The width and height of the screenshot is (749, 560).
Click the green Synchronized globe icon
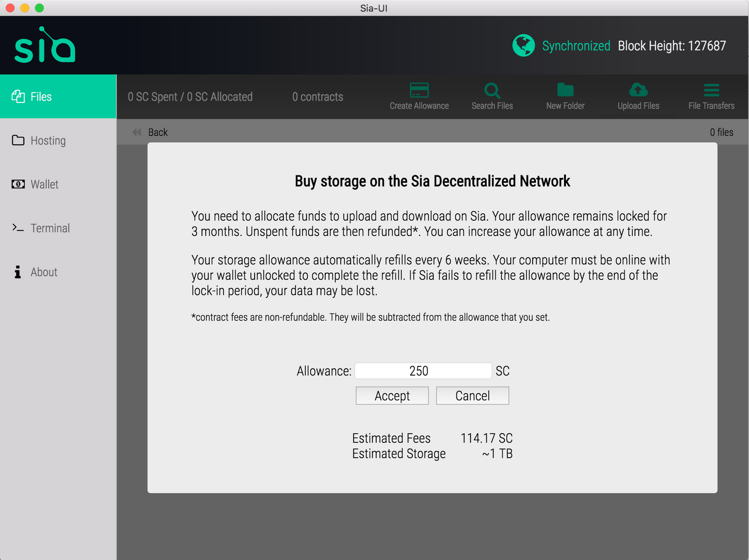click(523, 45)
